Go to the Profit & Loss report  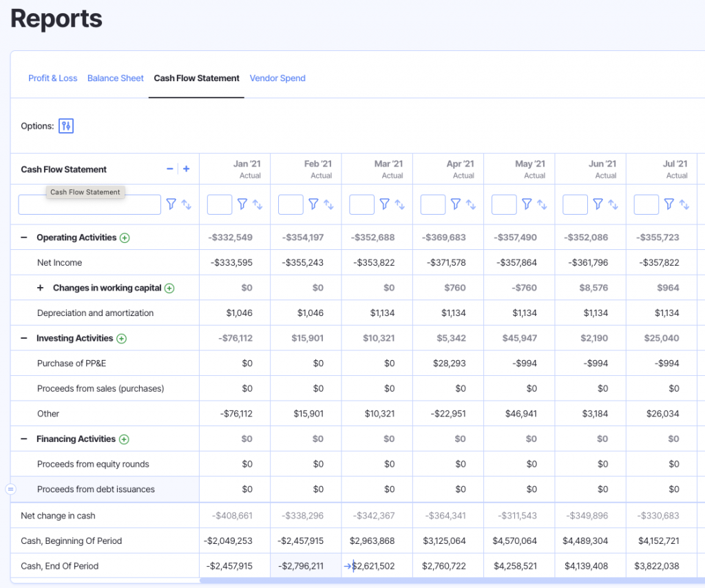[52, 78]
